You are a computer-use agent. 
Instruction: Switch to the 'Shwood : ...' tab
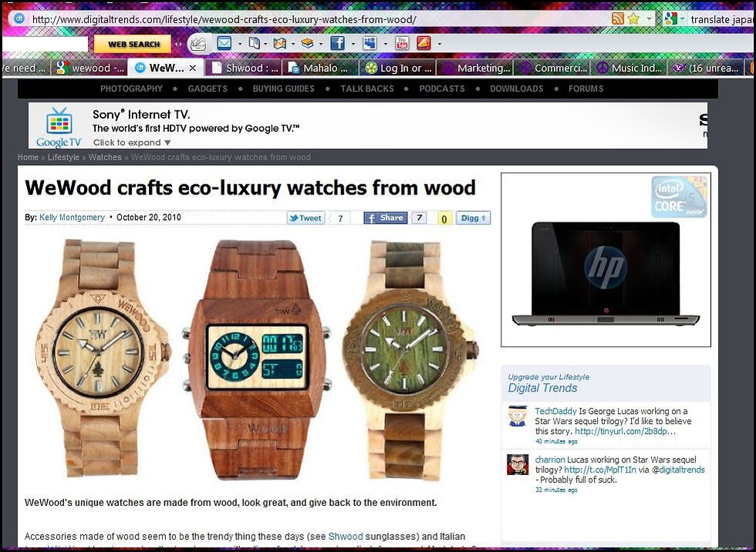[245, 68]
